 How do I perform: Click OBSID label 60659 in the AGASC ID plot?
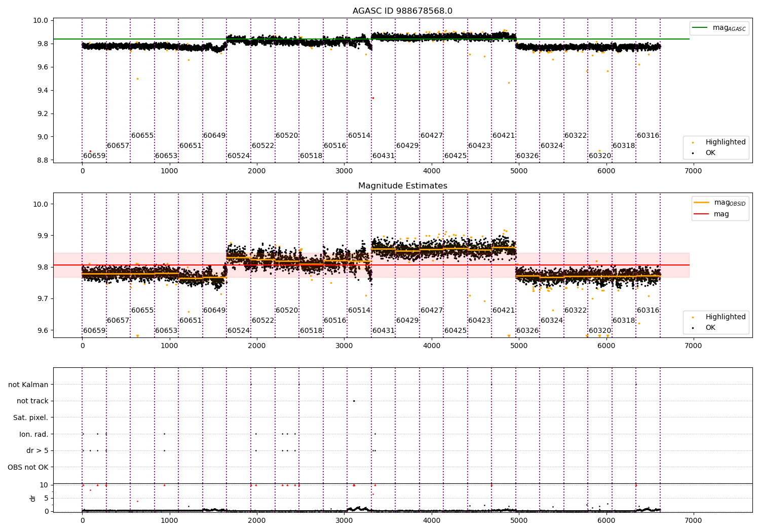pos(94,156)
